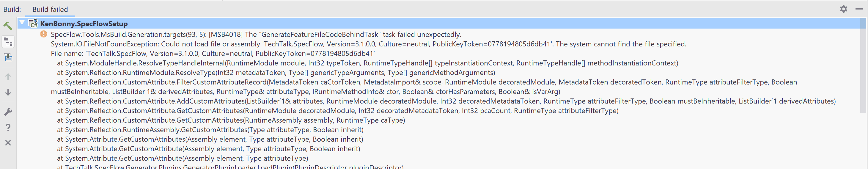Click the hammer Build icon
The image size is (868, 169).
8,26
